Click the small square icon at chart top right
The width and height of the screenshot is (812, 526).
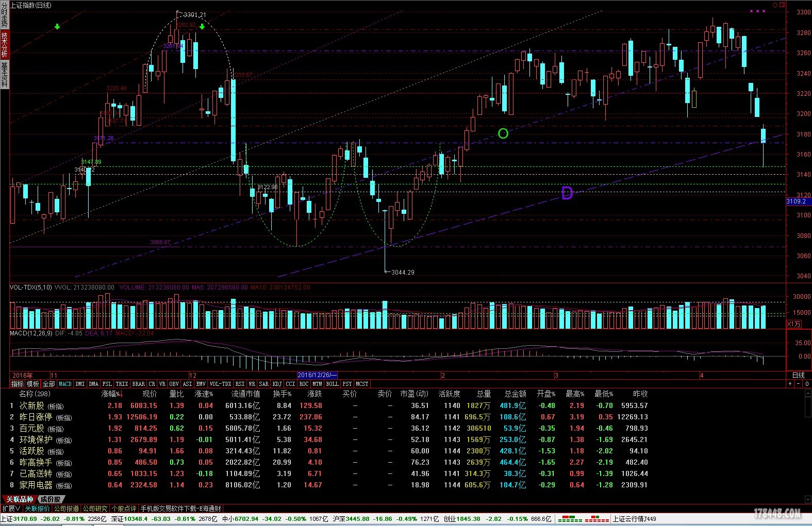click(782, 5)
